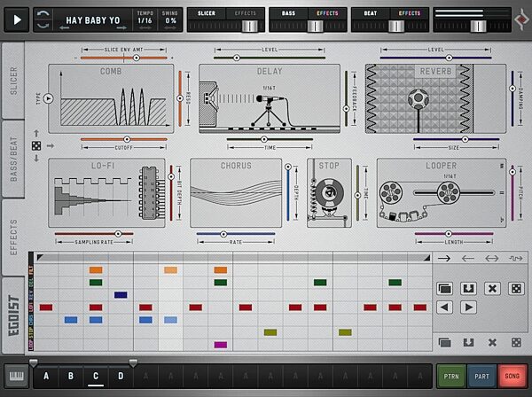The height and width of the screenshot is (397, 532).
Task: Set sequence direction to ping-pong arrows
Action: [491, 259]
